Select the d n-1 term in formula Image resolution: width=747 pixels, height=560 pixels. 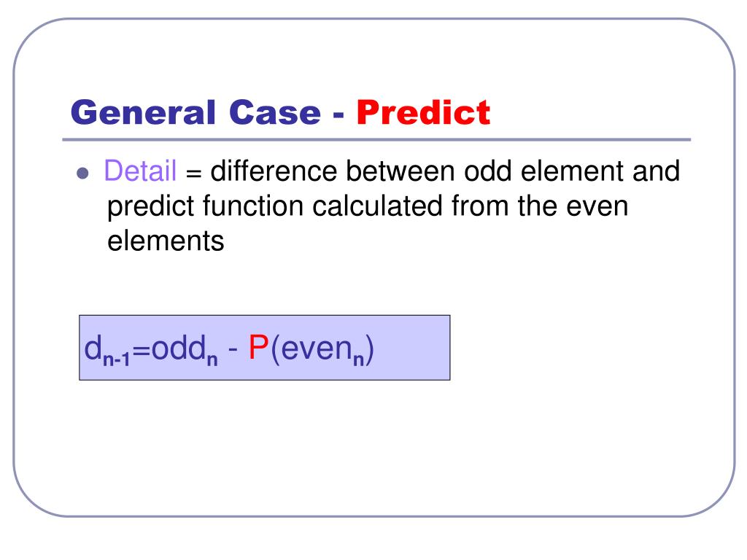point(107,350)
